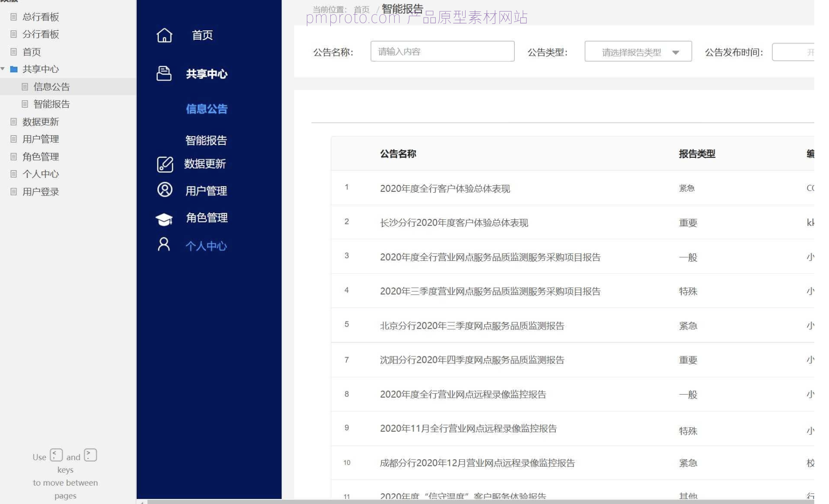Click the 共享中心 folder icon in tree
Image resolution: width=829 pixels, height=504 pixels.
[x=14, y=69]
